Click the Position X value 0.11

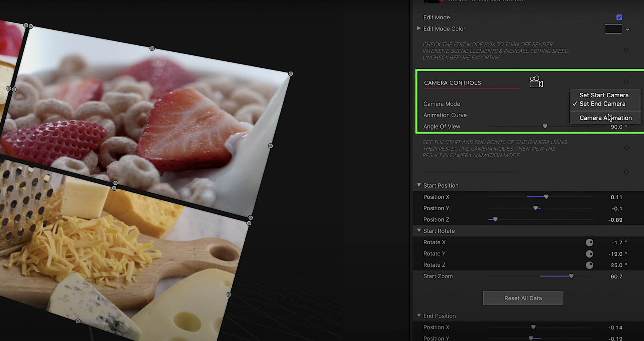click(x=616, y=197)
